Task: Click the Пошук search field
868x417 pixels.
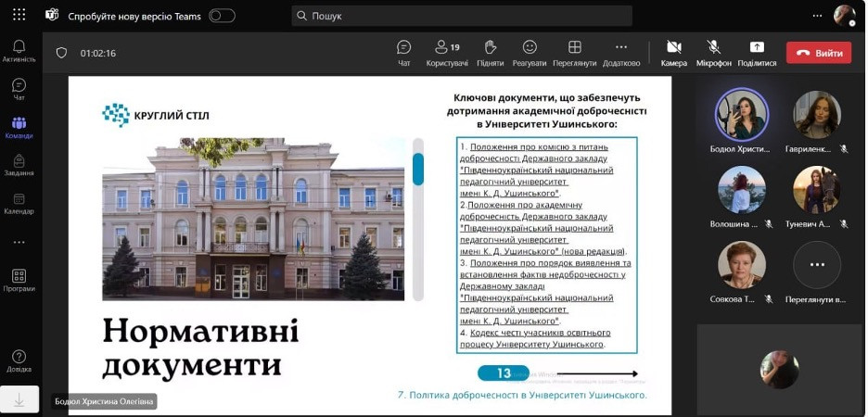Action: pos(462,16)
